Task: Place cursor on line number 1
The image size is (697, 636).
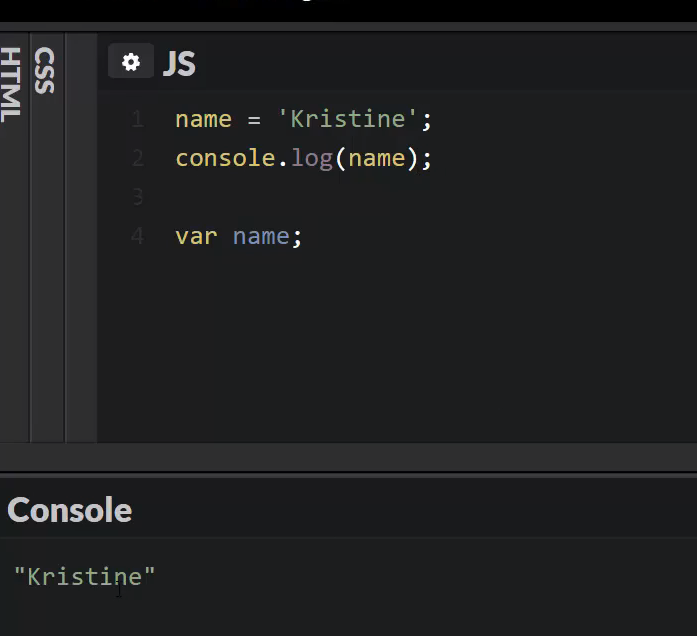Action: 137,119
